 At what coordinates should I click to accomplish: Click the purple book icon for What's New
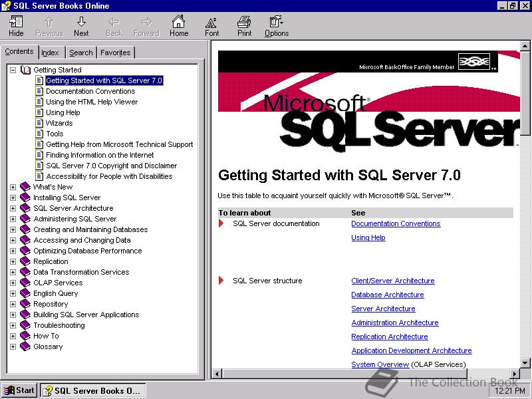25,187
